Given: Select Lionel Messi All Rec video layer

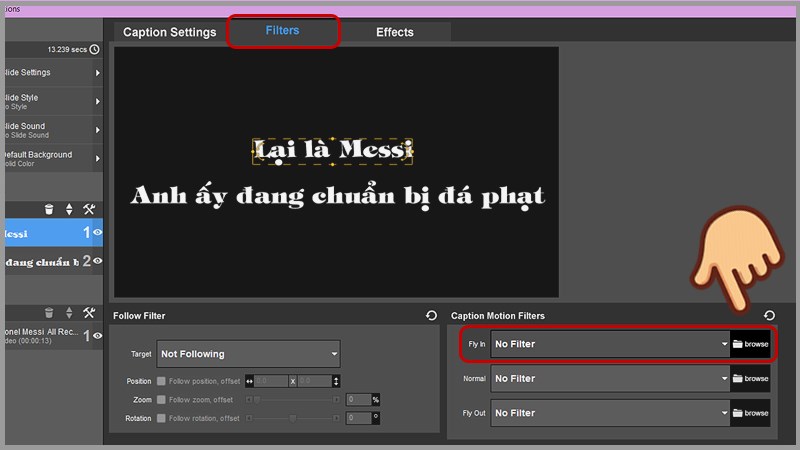Looking at the screenshot, I should point(54,336).
